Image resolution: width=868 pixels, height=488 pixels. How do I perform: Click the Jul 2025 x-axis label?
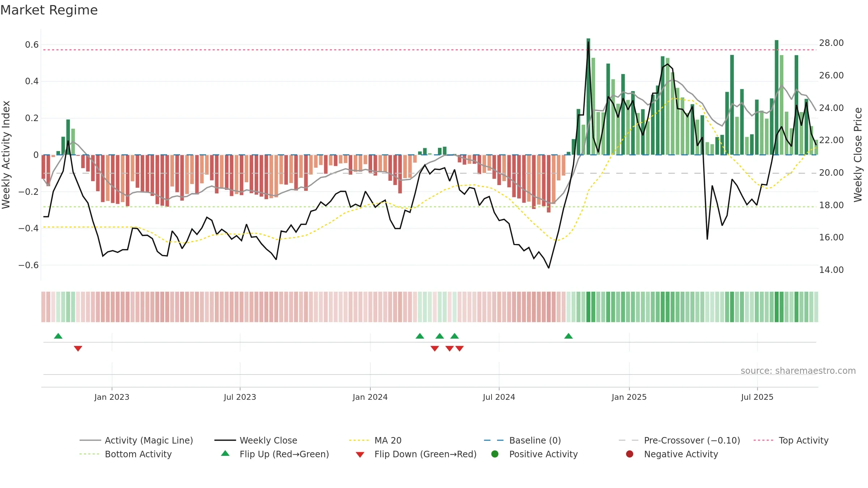coord(757,397)
